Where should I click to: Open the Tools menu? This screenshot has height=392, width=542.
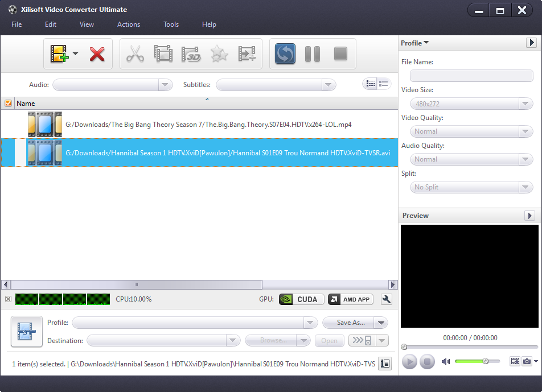click(x=171, y=24)
